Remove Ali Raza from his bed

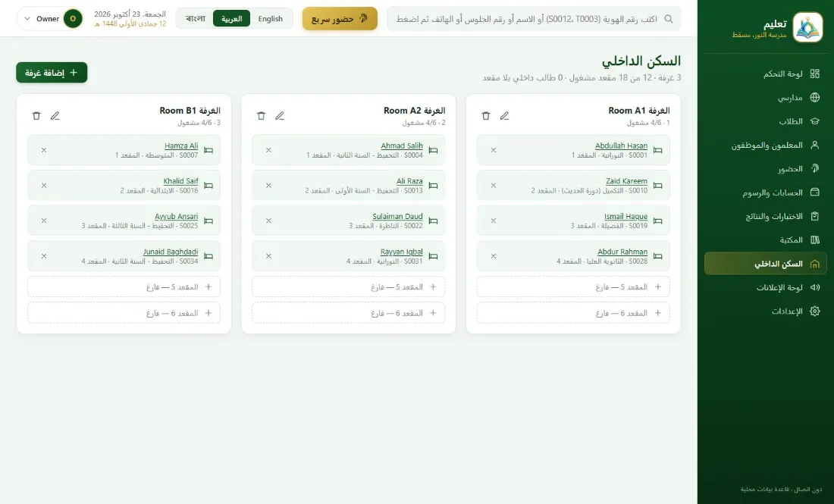click(x=268, y=185)
